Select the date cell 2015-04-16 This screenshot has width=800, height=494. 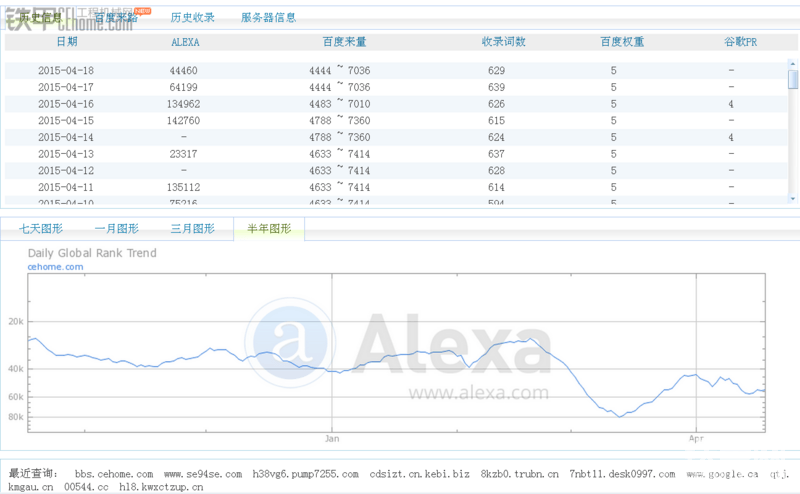coord(66,104)
